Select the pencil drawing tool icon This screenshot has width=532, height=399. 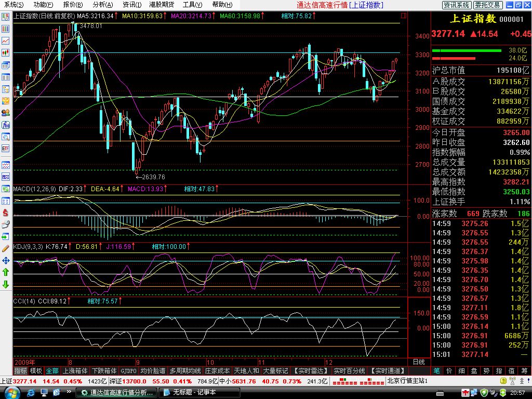[x=6, y=249]
